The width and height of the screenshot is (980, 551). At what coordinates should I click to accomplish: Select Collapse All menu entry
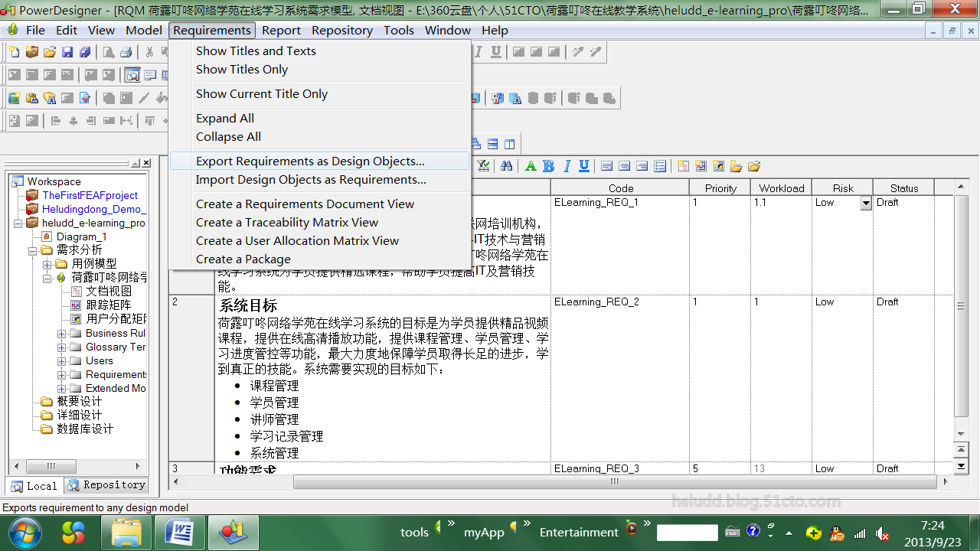[319, 136]
